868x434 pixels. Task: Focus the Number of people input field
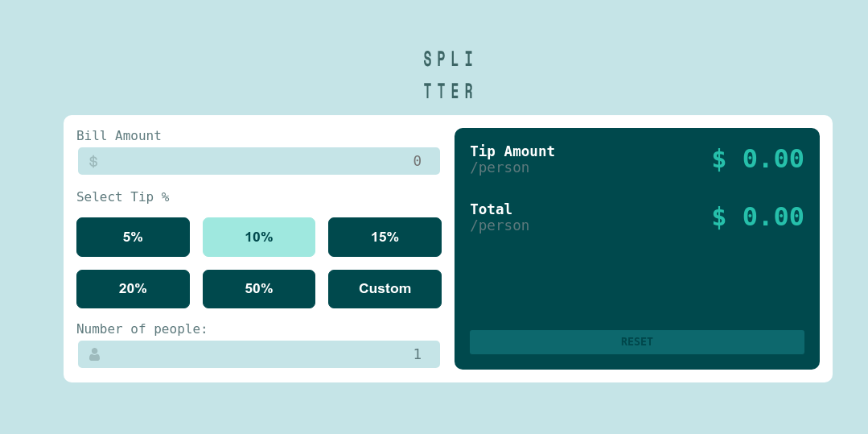(259, 354)
